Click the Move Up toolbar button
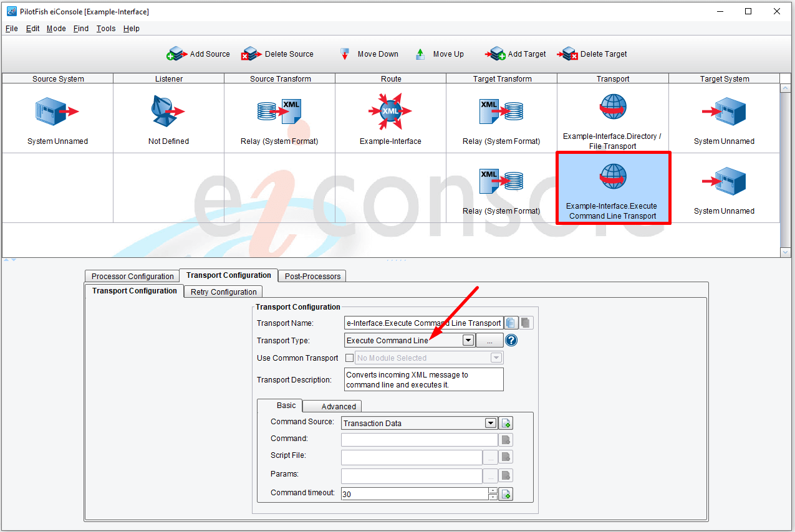This screenshot has width=795, height=532. (440, 54)
